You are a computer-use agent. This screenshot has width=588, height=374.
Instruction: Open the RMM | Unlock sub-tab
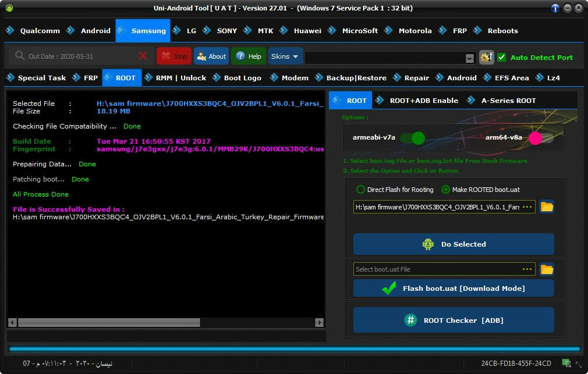175,78
